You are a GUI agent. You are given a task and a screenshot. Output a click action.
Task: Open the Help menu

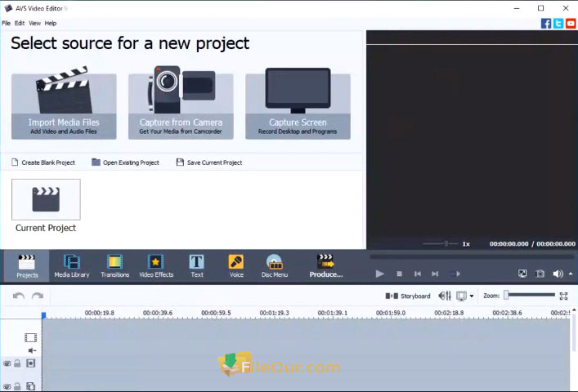click(x=51, y=23)
